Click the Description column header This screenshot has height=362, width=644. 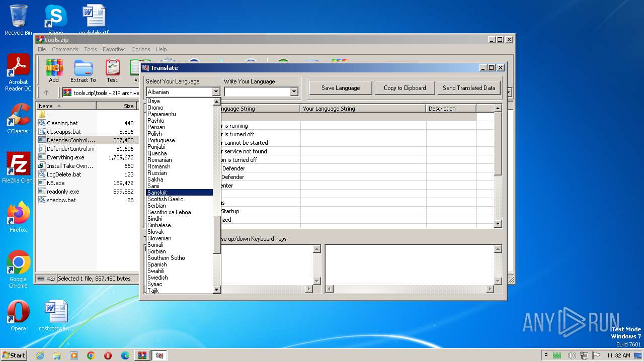(x=451, y=109)
